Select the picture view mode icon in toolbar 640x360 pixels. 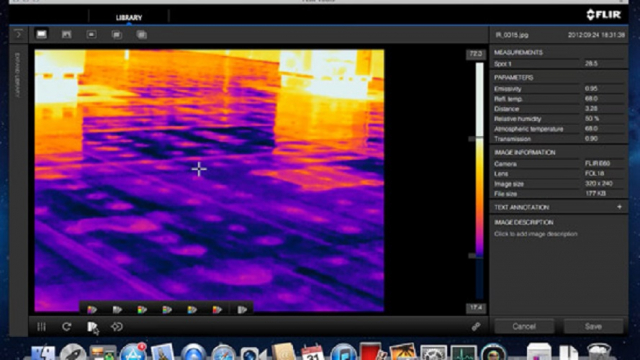coord(67,35)
